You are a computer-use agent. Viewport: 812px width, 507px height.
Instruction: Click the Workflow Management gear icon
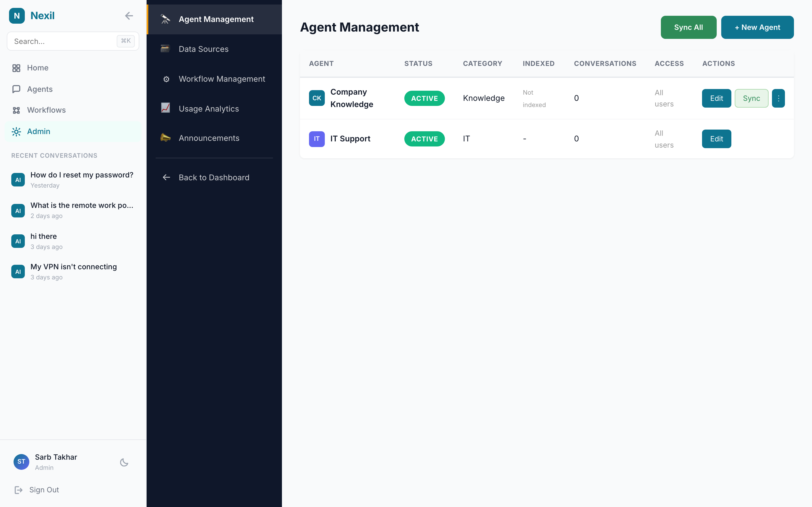point(166,79)
